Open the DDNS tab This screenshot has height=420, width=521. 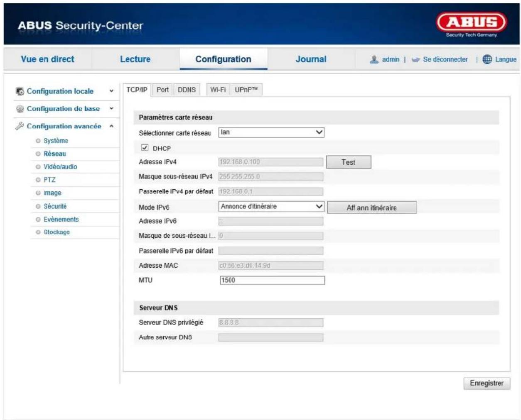point(187,90)
